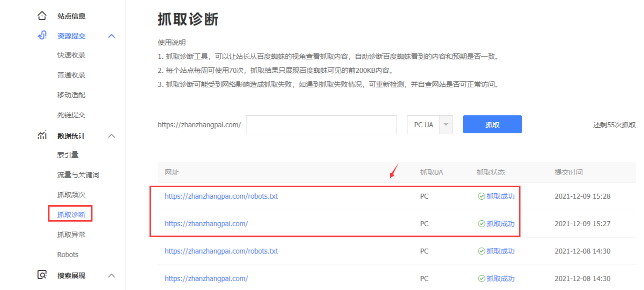
Task: Click the 数据统计 chart icon
Action: [42, 136]
